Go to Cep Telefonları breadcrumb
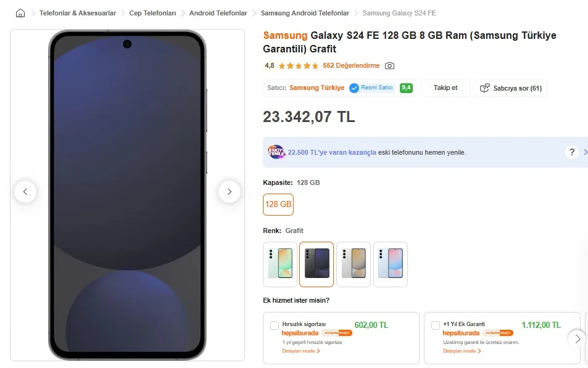The height and width of the screenshot is (368, 588). click(152, 13)
